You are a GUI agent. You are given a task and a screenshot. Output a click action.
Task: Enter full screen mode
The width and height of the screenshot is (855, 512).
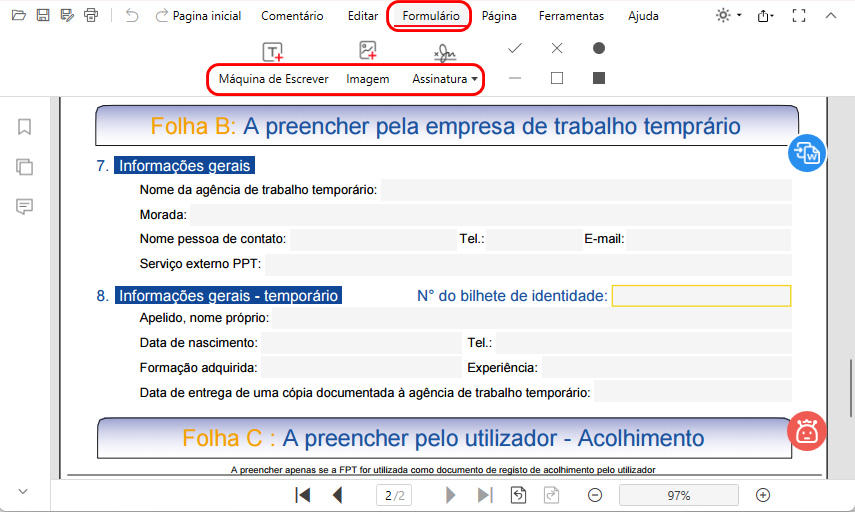pos(799,16)
